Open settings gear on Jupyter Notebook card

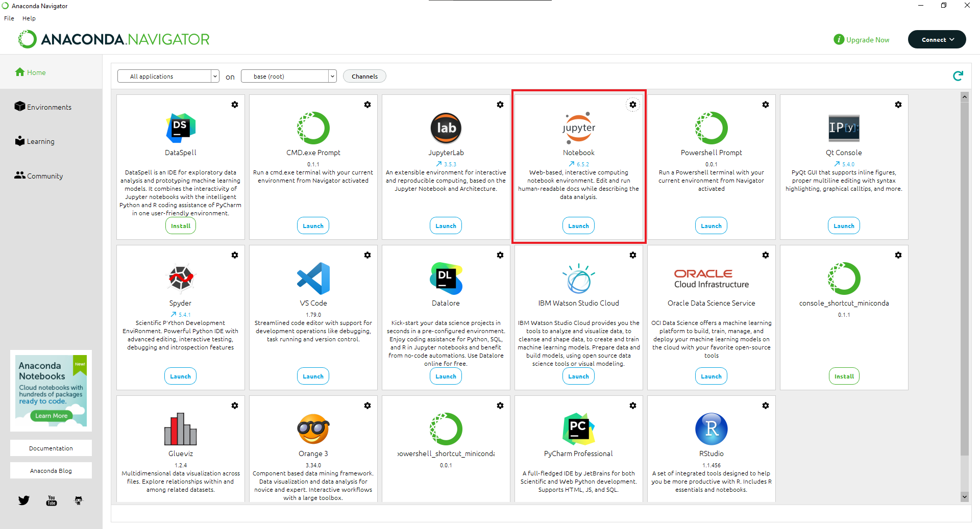(633, 105)
